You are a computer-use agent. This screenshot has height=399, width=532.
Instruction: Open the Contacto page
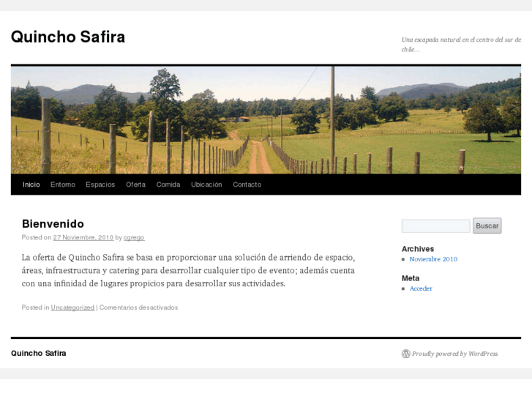[247, 184]
